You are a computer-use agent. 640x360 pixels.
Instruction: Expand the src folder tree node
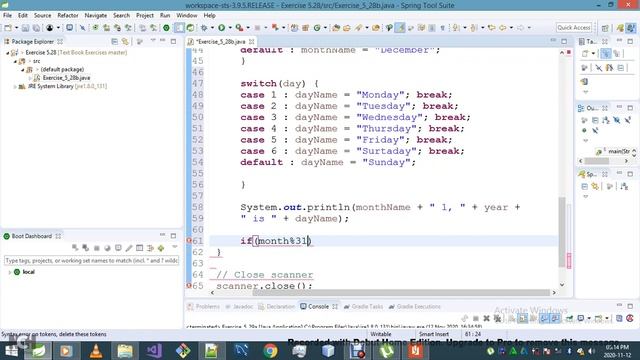[x=16, y=61]
